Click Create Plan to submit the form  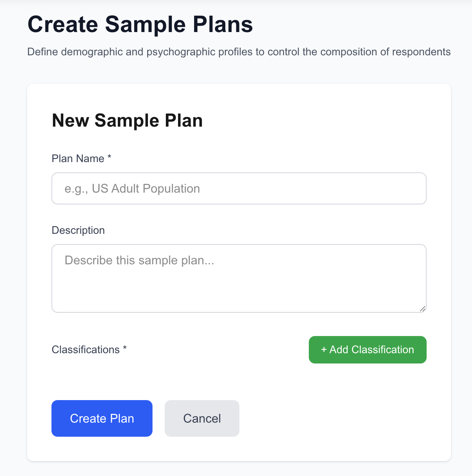point(101,418)
